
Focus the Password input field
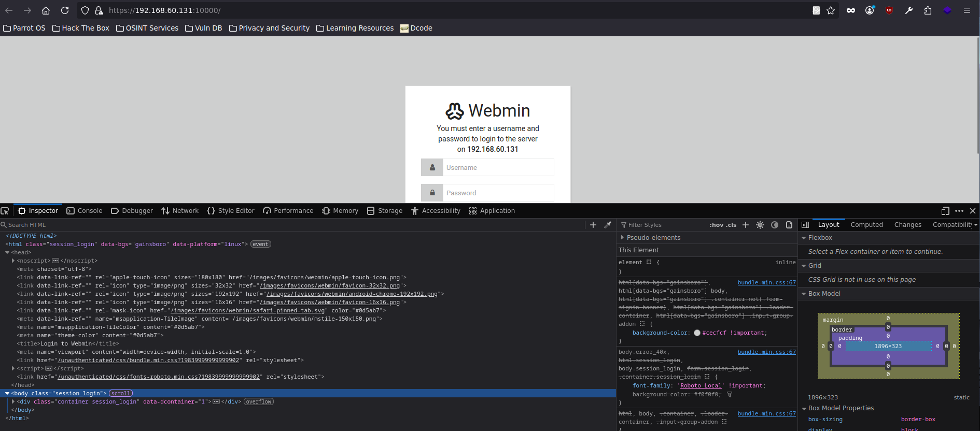click(x=498, y=193)
